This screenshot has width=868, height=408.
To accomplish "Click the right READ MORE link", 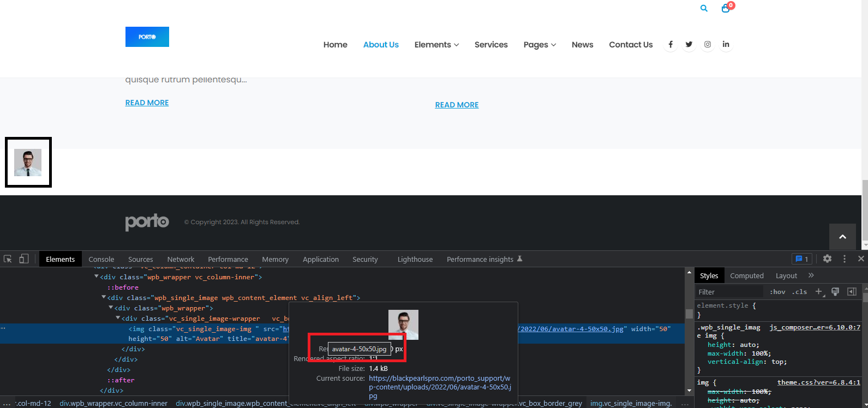I will 457,105.
